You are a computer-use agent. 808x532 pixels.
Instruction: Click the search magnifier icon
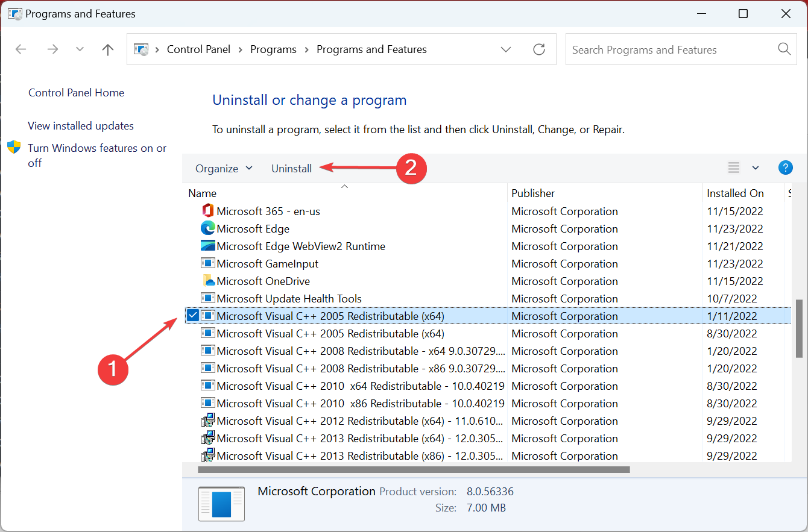(x=784, y=49)
